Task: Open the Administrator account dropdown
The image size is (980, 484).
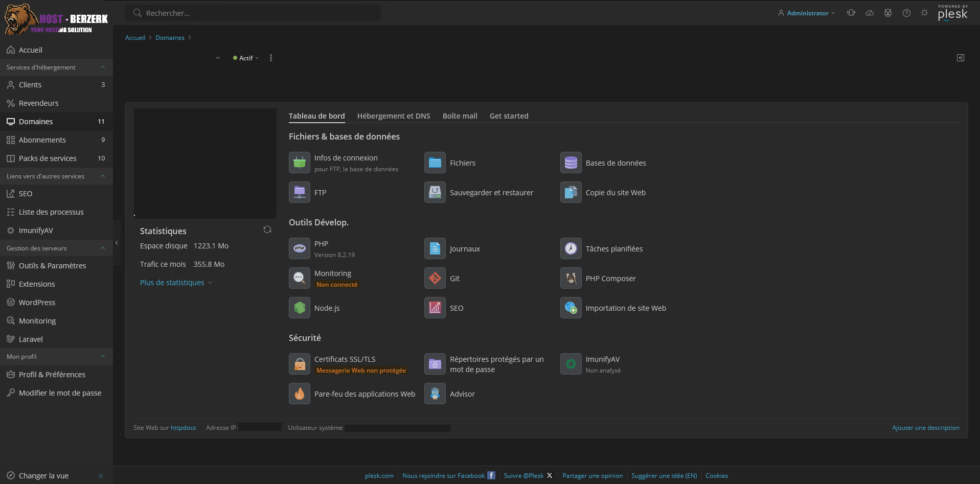Action: click(806, 13)
